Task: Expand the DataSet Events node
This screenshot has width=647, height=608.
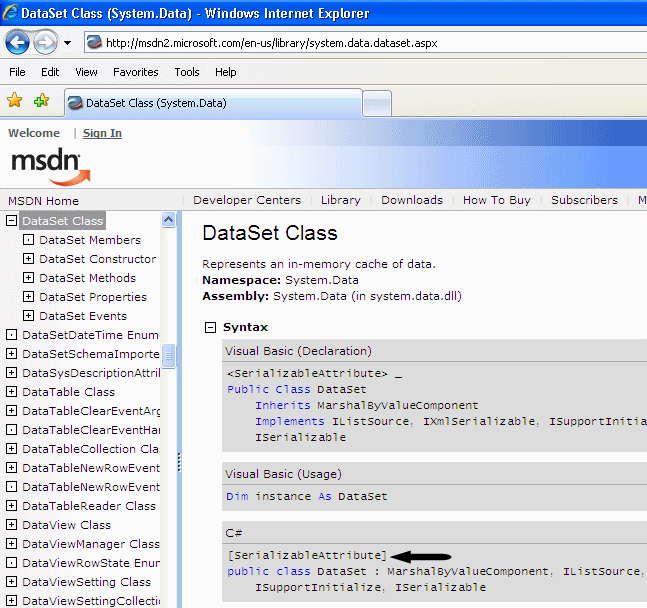Action: 28,315
